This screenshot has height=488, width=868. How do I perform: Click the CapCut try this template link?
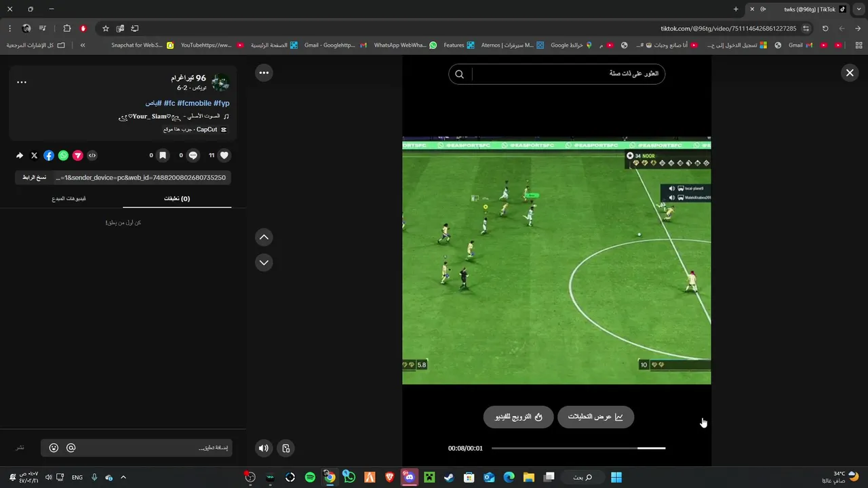point(195,129)
